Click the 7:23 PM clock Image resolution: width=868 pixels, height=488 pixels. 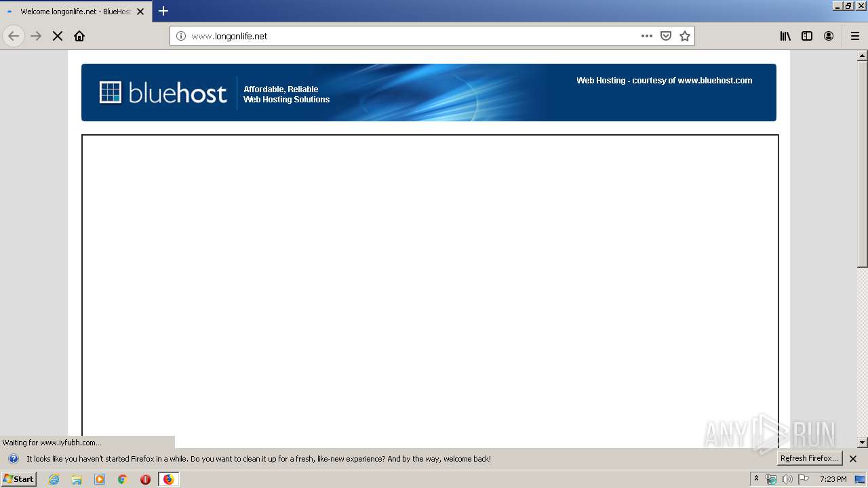[833, 479]
